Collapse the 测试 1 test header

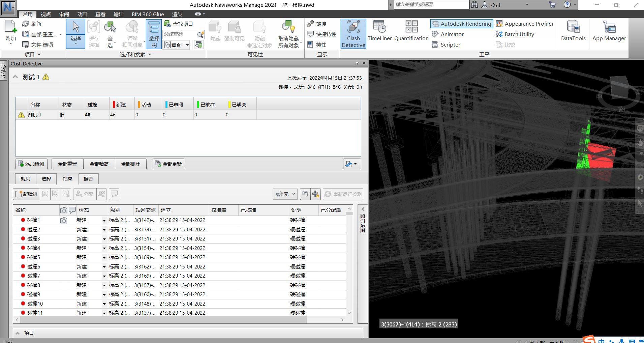click(15, 77)
